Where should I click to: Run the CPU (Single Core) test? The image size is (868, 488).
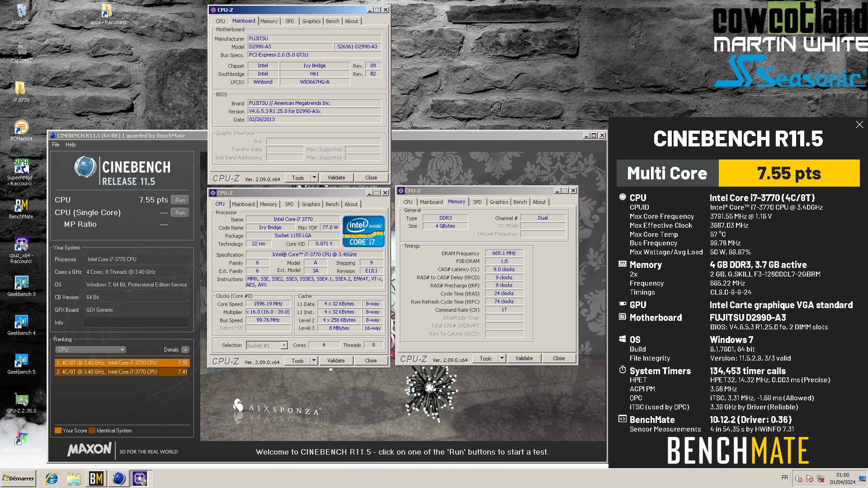click(180, 213)
